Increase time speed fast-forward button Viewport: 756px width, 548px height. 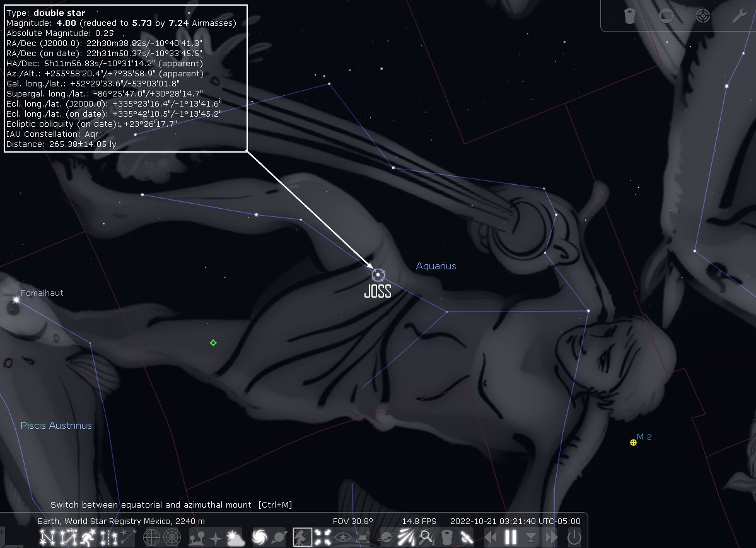[x=551, y=537]
